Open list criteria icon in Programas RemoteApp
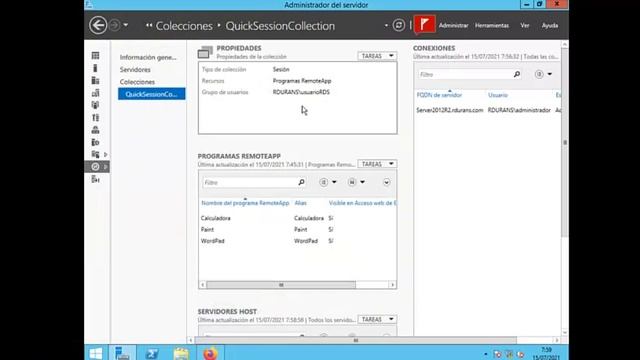640x360 pixels. [x=323, y=182]
